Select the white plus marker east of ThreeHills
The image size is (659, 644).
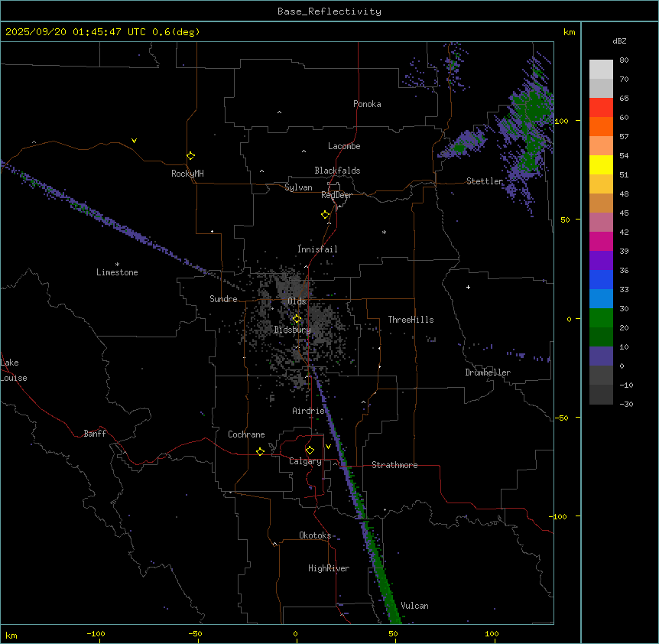tap(468, 287)
